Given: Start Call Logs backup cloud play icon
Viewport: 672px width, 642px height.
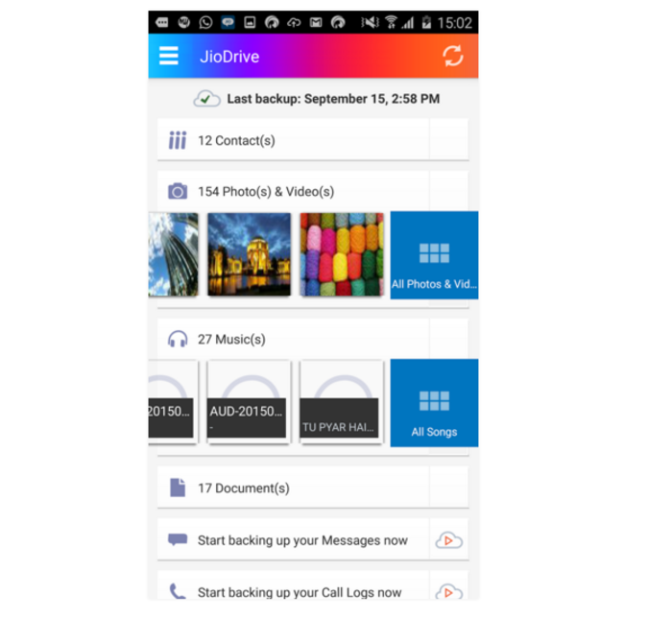Looking at the screenshot, I should point(448,592).
